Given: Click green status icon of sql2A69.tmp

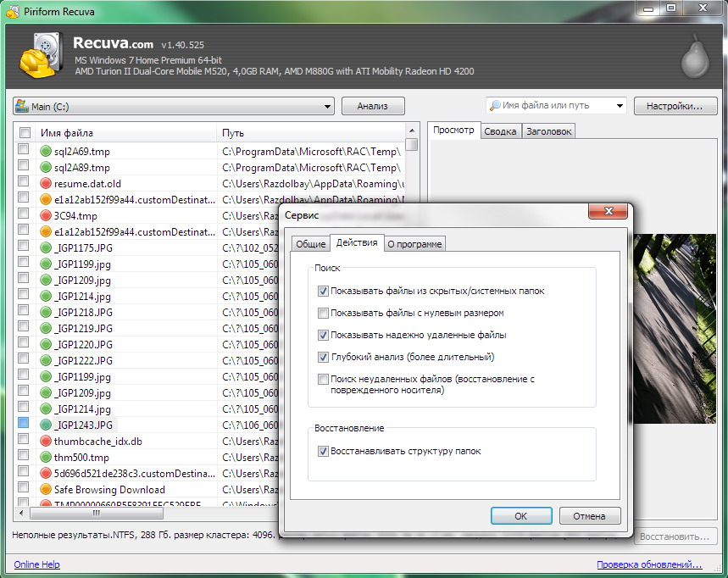Looking at the screenshot, I should (x=46, y=152).
